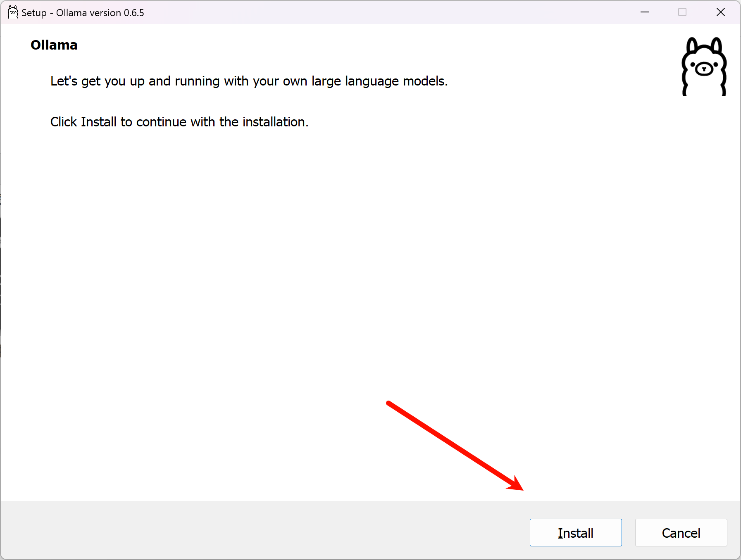
Task: Open the system menu via title bar llama icon
Action: coord(12,12)
